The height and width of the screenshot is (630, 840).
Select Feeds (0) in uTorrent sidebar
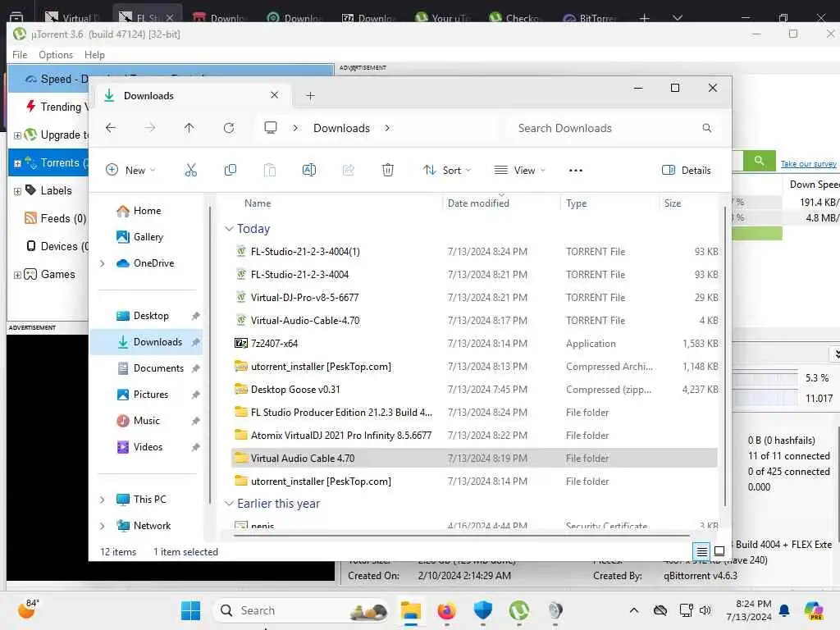coord(55,218)
